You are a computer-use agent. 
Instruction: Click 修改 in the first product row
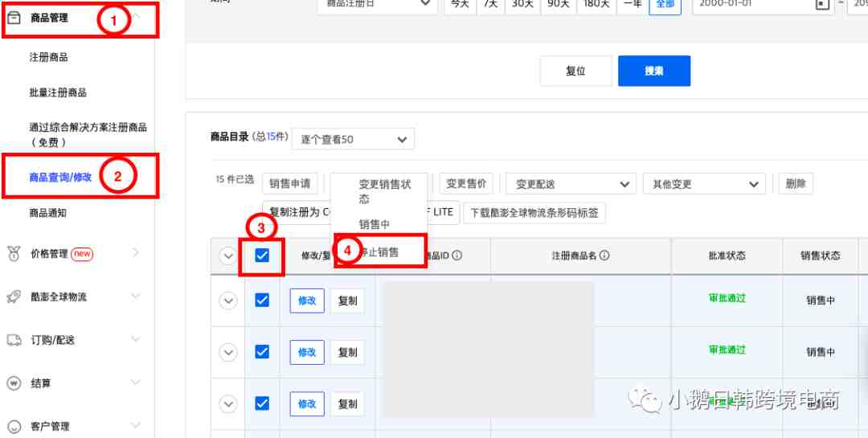click(307, 301)
